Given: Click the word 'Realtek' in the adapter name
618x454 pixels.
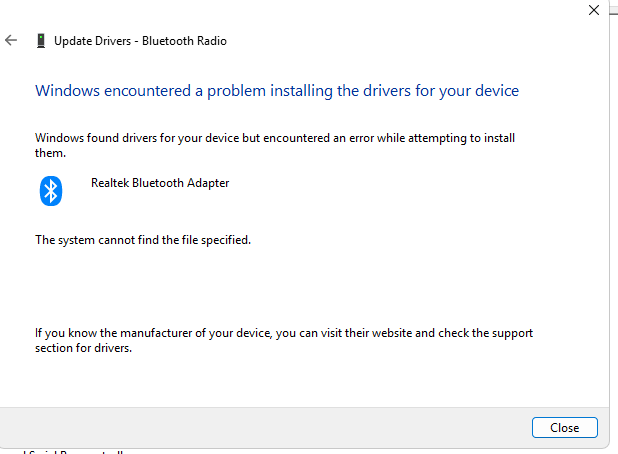Looking at the screenshot, I should (x=111, y=183).
